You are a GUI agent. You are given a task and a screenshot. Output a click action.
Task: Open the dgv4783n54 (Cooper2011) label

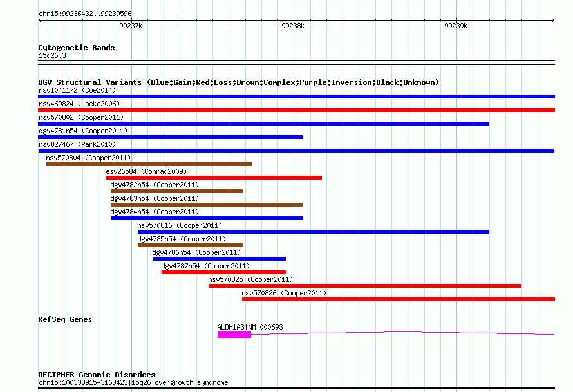tap(155, 198)
